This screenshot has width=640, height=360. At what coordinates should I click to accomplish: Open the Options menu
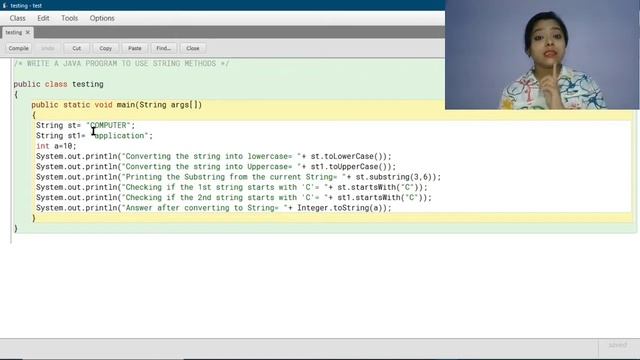tap(102, 18)
